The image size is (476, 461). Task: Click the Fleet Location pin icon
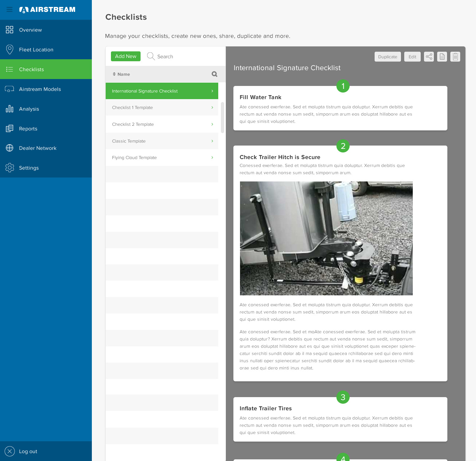point(10,49)
